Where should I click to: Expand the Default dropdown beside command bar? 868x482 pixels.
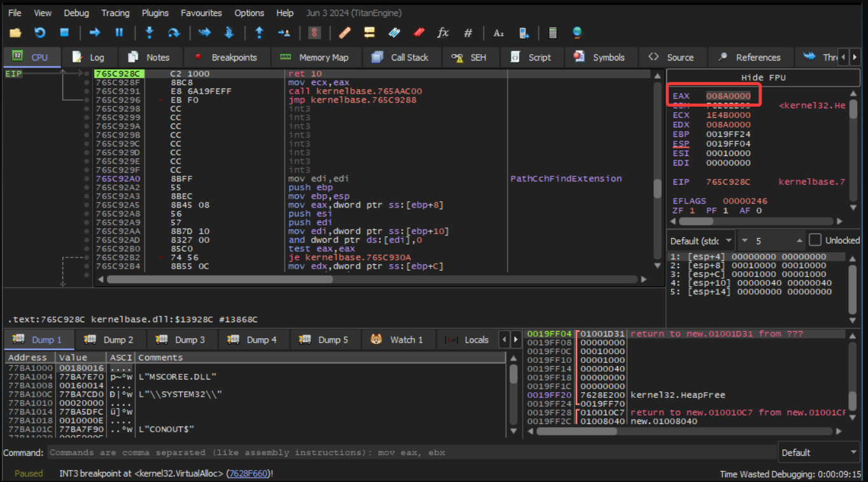pos(819,453)
